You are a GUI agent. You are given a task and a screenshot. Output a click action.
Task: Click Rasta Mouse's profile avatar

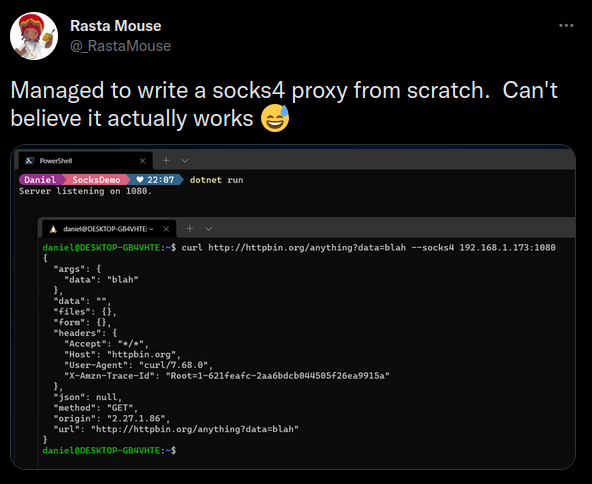pos(34,36)
